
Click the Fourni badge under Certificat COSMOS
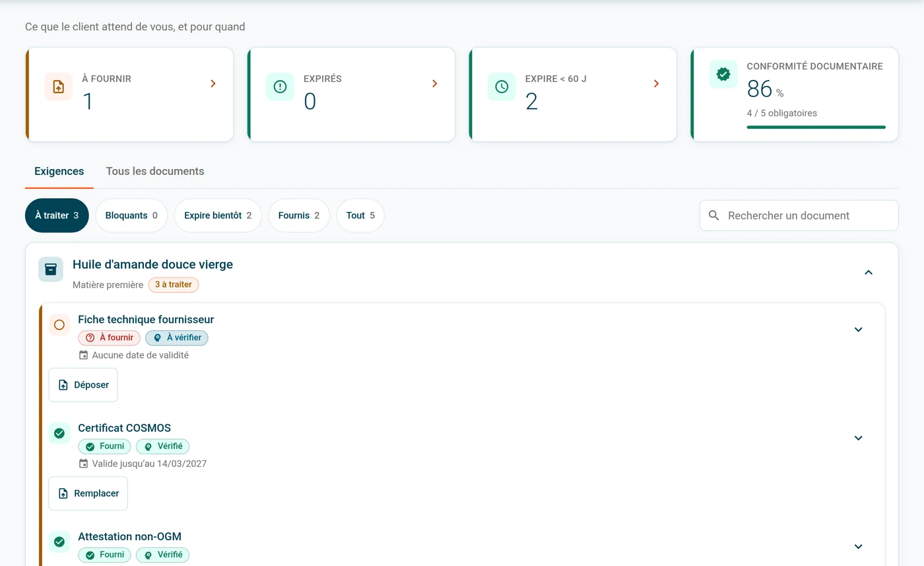point(105,446)
